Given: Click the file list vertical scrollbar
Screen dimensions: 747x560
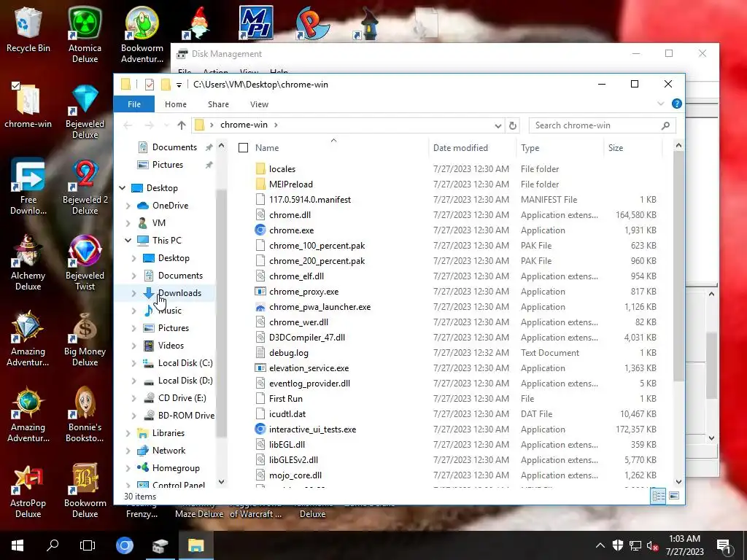Looking at the screenshot, I should click(678, 267).
